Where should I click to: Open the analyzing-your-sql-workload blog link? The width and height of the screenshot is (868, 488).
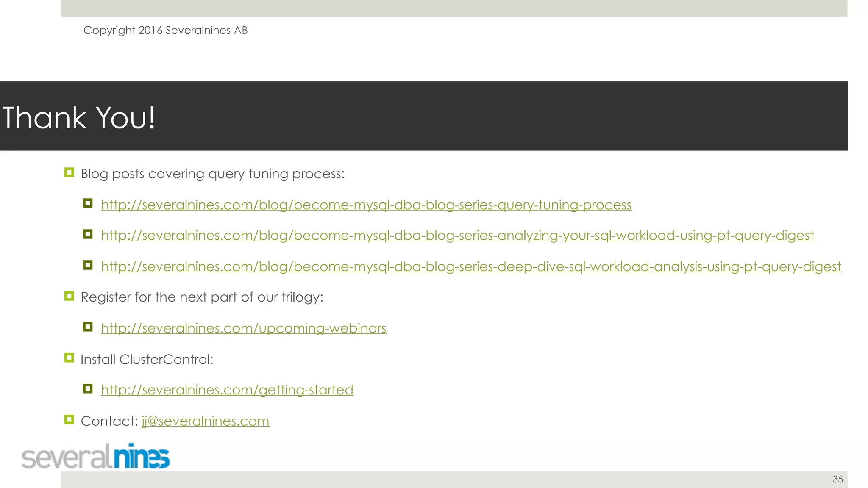pos(457,236)
